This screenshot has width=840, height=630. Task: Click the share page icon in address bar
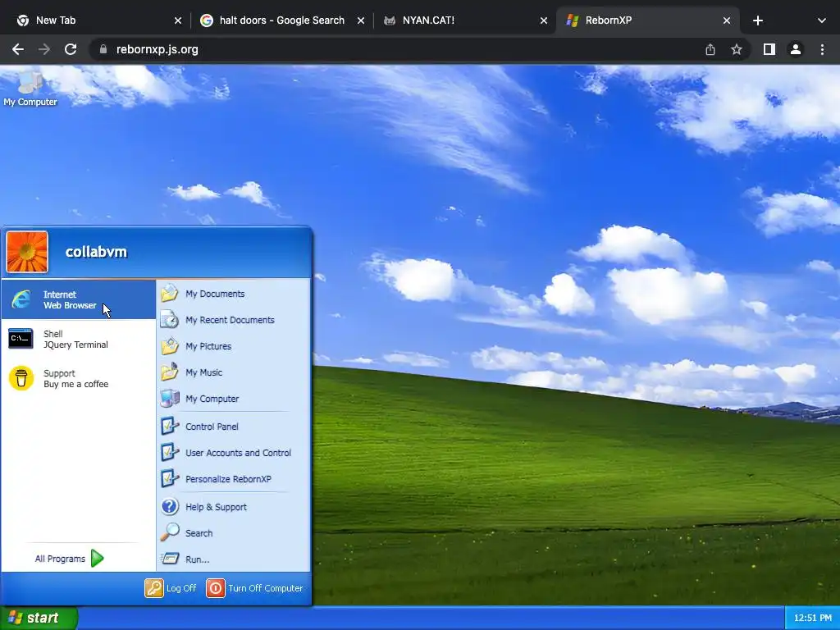click(710, 49)
